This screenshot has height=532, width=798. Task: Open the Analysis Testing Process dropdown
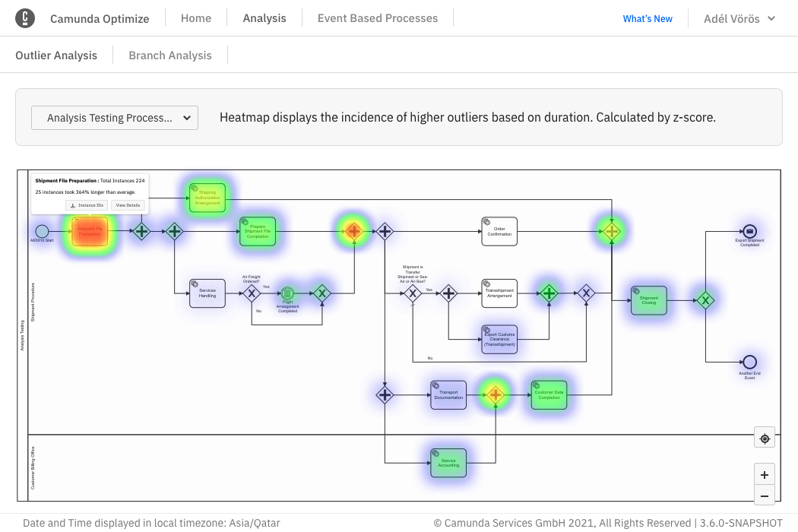[114, 118]
